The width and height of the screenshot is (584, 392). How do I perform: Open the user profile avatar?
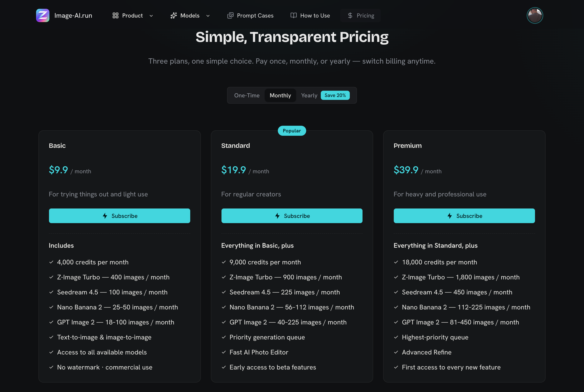[535, 15]
